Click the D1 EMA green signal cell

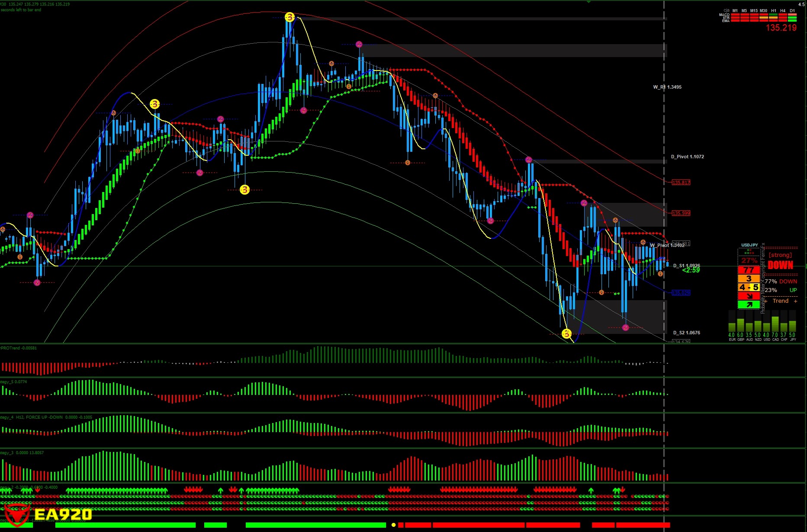(x=792, y=20)
